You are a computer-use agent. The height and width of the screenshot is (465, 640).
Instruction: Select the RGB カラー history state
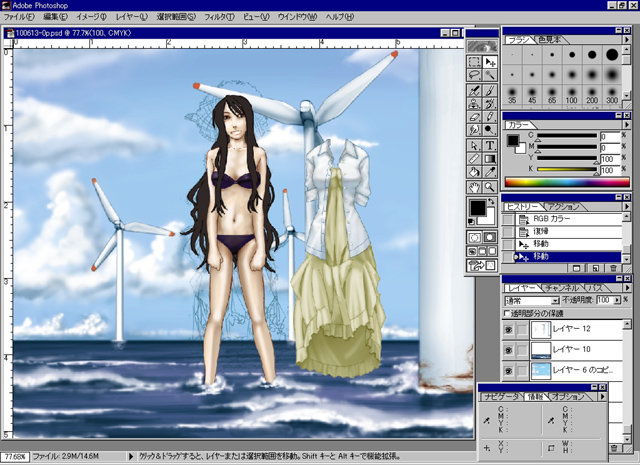(x=568, y=219)
